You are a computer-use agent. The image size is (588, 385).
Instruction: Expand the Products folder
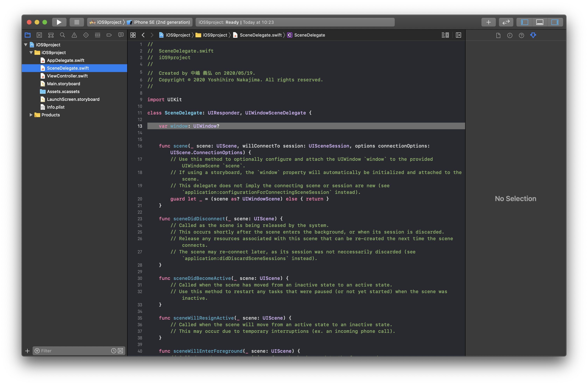pos(31,115)
